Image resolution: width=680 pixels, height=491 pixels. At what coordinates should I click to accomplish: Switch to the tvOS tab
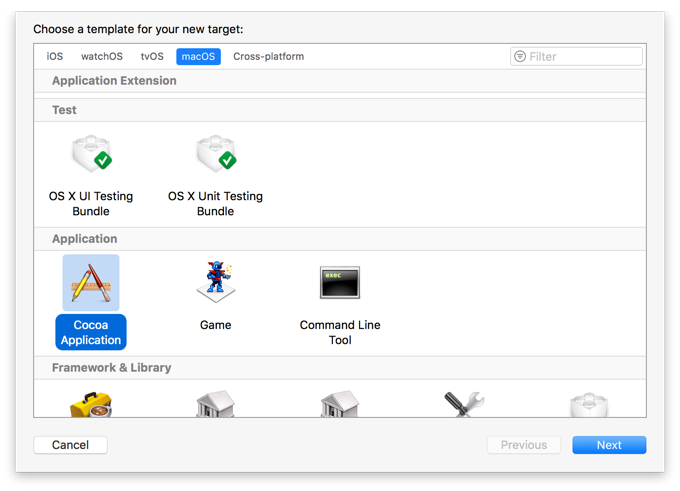(152, 56)
